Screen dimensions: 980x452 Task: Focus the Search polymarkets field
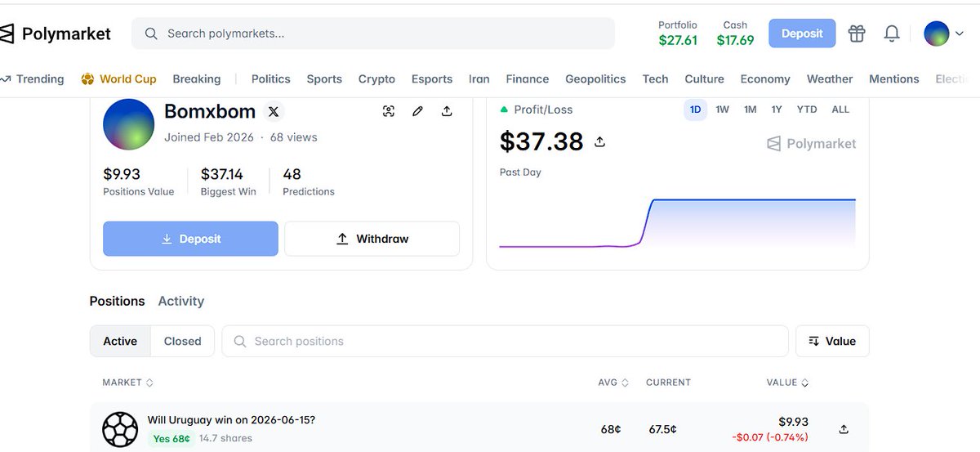point(373,34)
